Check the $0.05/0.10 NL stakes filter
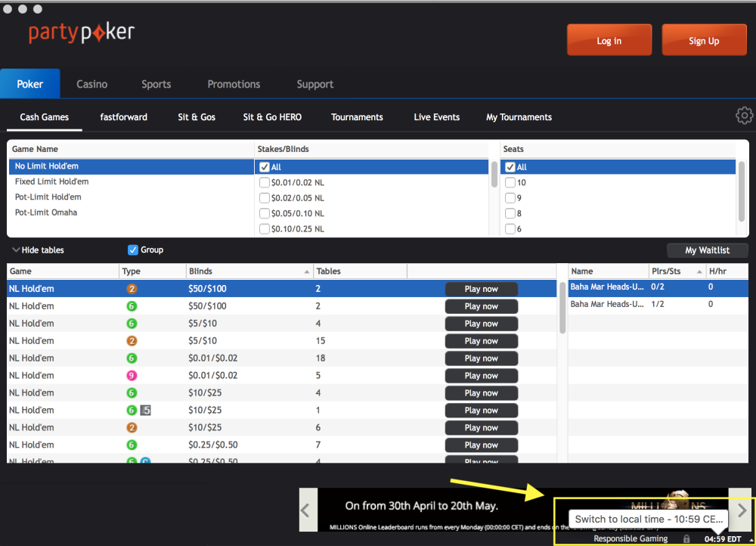 [264, 214]
